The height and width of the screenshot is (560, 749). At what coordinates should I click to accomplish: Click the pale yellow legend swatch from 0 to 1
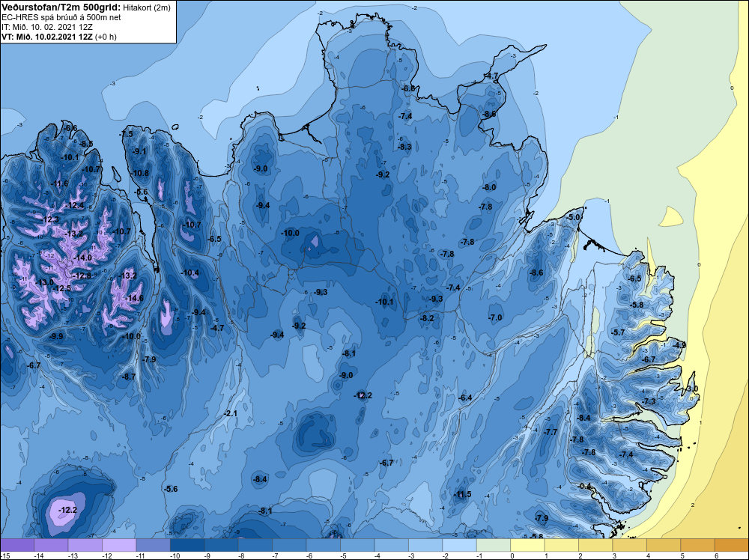[527, 545]
